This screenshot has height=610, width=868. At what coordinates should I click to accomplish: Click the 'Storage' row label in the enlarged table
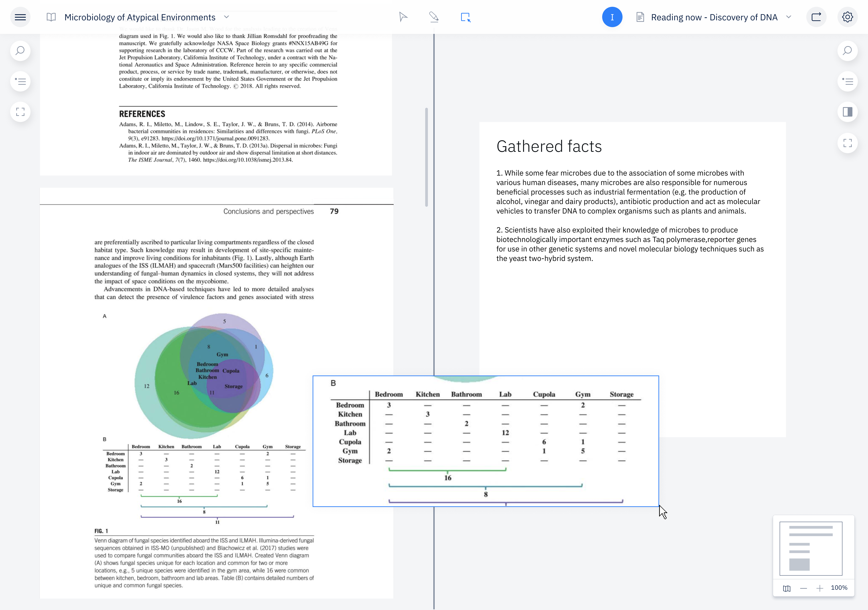(x=350, y=460)
